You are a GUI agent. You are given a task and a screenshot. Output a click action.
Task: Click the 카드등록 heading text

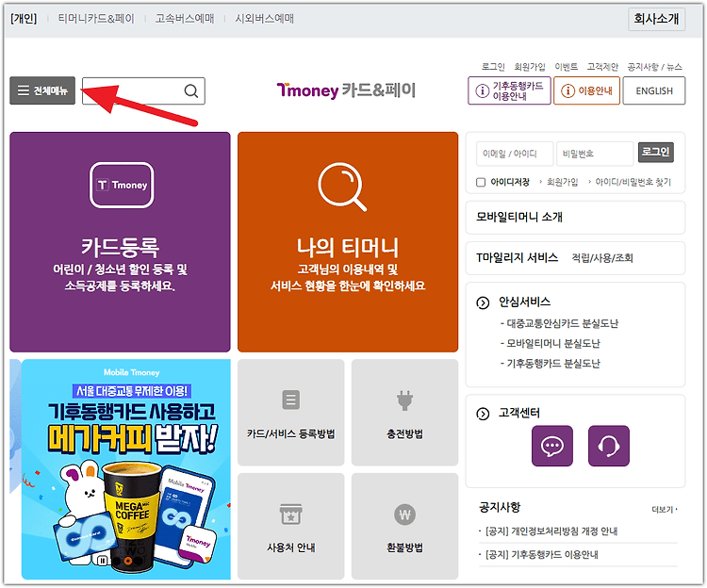120,248
